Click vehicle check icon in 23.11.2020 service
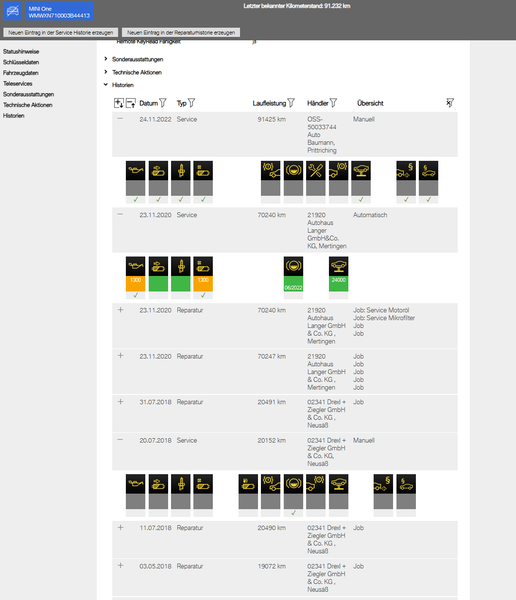This screenshot has height=600, width=516. point(338,266)
